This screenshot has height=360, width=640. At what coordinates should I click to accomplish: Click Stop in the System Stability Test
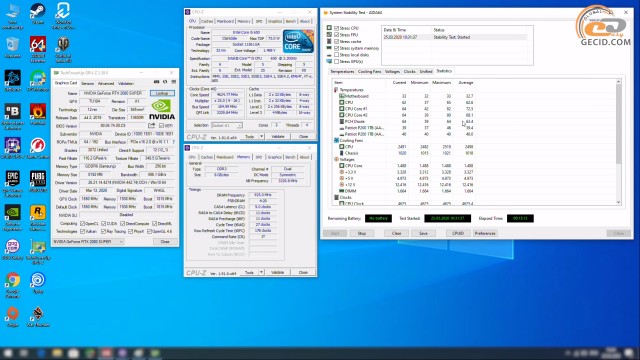362,233
